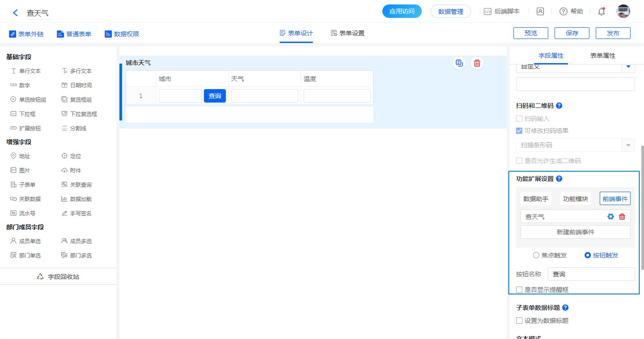Click the copy icon on 城市天气 field
Viewport: 644px width, 339px height.
click(x=459, y=63)
